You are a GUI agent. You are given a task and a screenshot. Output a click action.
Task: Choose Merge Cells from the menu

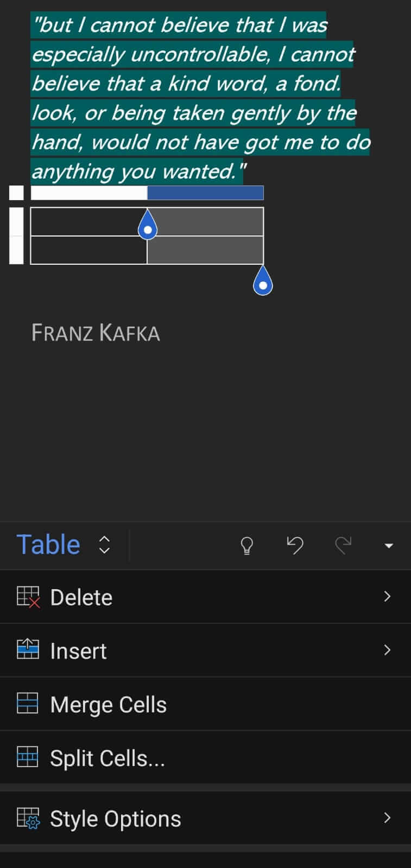point(108,704)
